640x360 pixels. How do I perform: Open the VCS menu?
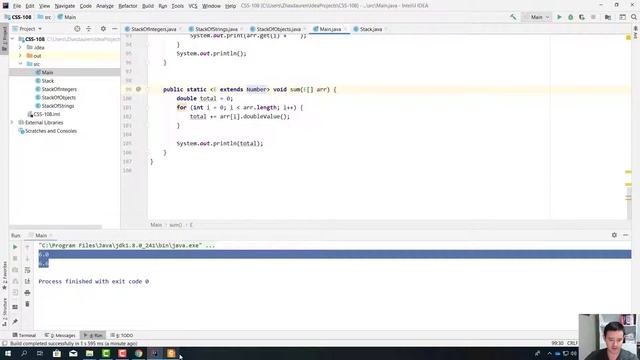click(193, 6)
